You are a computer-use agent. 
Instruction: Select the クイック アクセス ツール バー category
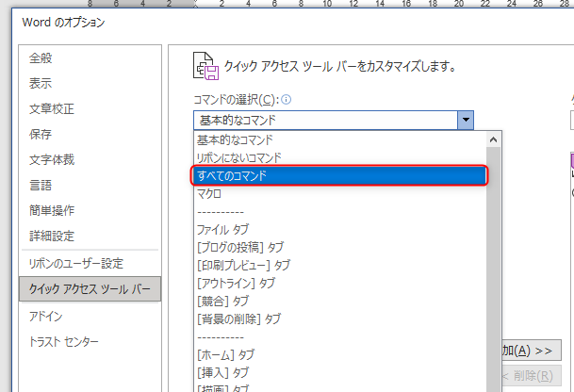click(90, 289)
